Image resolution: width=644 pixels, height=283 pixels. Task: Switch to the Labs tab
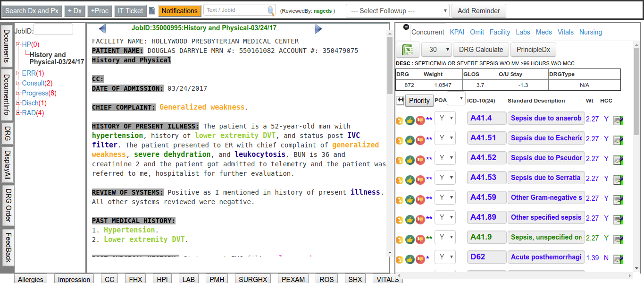click(523, 32)
